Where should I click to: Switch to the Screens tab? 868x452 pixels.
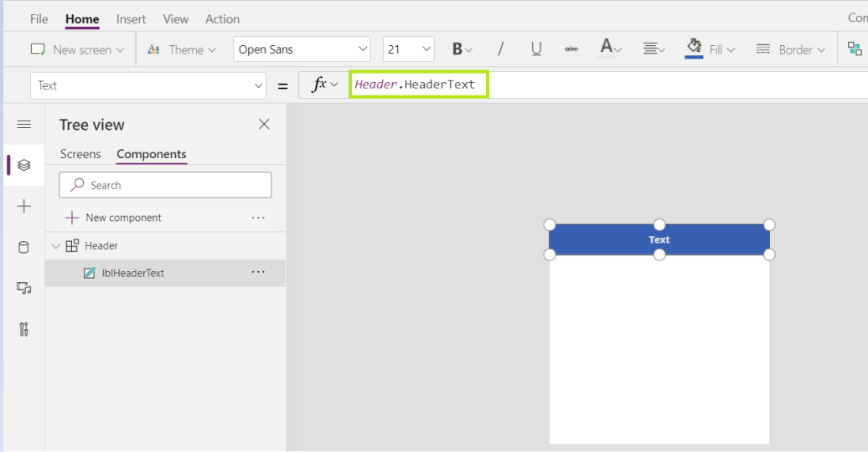80,154
